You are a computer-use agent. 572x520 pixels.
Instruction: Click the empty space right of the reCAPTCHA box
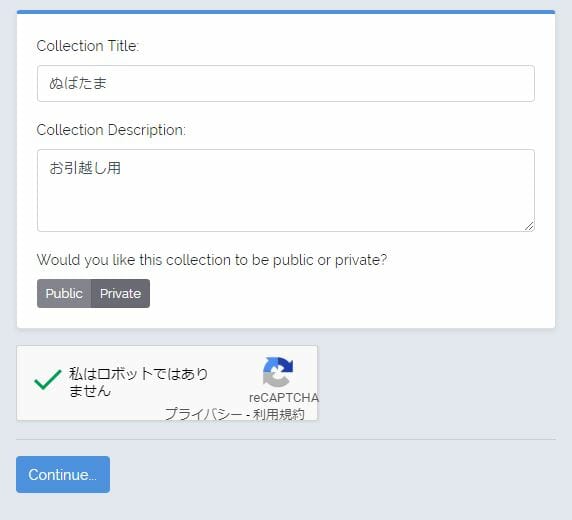click(x=436, y=383)
